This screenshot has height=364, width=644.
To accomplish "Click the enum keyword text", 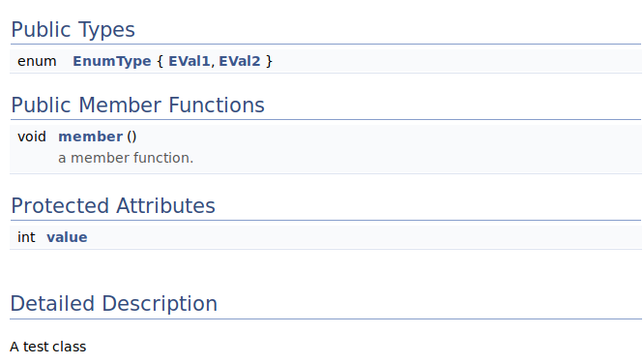I will 37,61.
